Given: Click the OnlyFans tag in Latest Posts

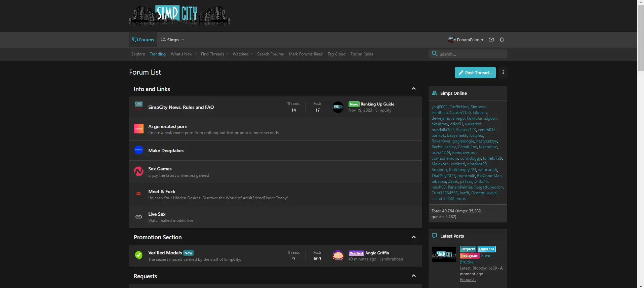Looking at the screenshot, I should click(x=487, y=249).
